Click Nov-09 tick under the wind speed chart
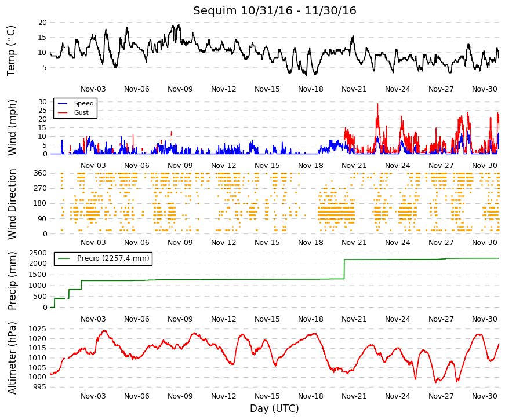Viewport: 505px width, 420px height. 180,166
